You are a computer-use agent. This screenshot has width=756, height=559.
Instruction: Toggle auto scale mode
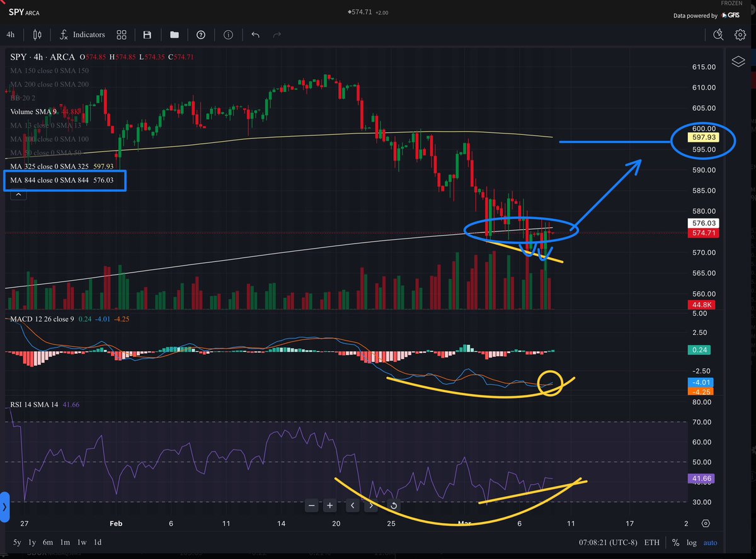click(x=710, y=541)
